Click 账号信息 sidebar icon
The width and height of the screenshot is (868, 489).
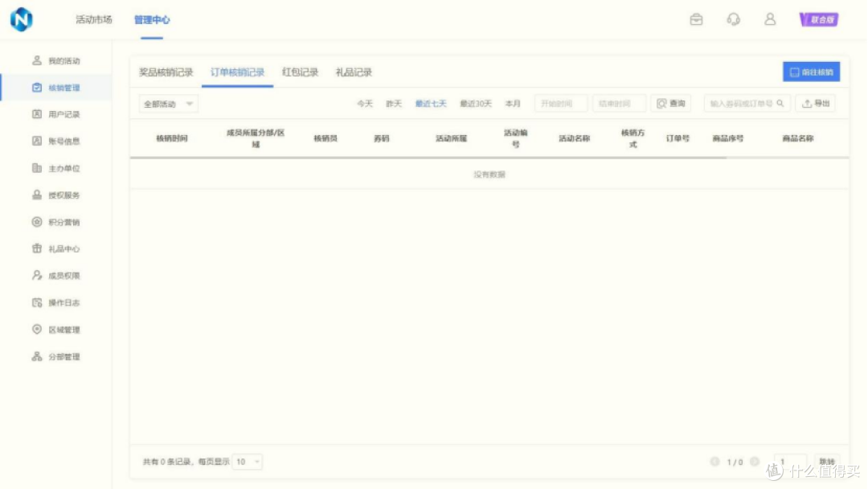[x=37, y=142]
